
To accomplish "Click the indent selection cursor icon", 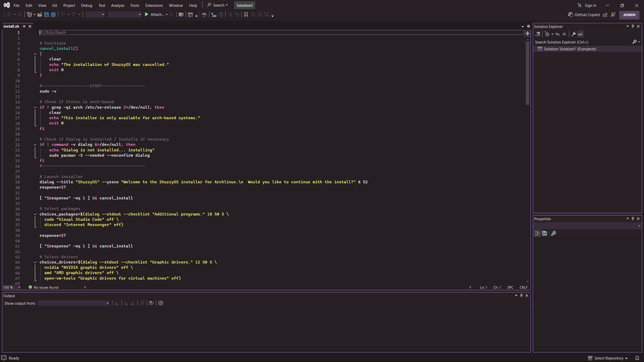I will point(214,15).
